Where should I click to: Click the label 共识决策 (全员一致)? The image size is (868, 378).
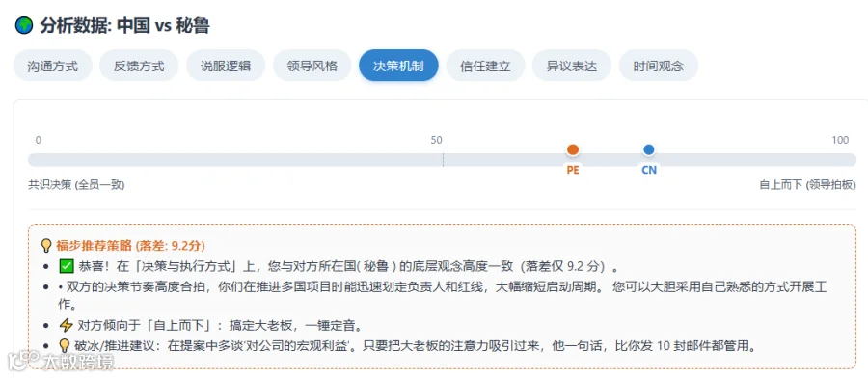tap(76, 185)
